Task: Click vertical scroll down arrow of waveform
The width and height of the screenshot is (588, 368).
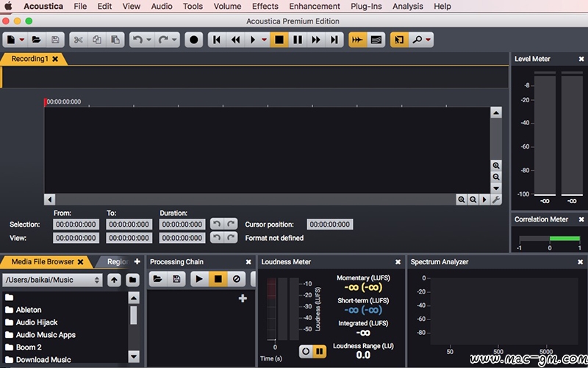Action: coord(496,188)
